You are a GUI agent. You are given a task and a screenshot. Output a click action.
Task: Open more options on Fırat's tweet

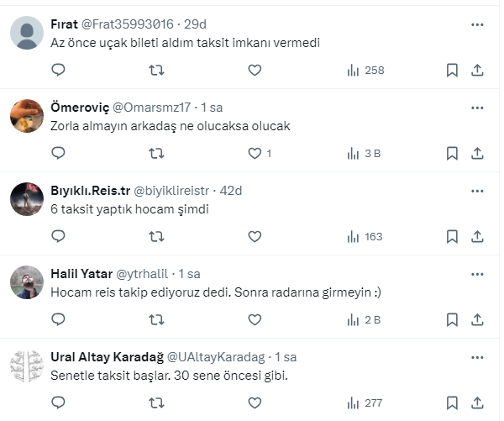(x=477, y=24)
